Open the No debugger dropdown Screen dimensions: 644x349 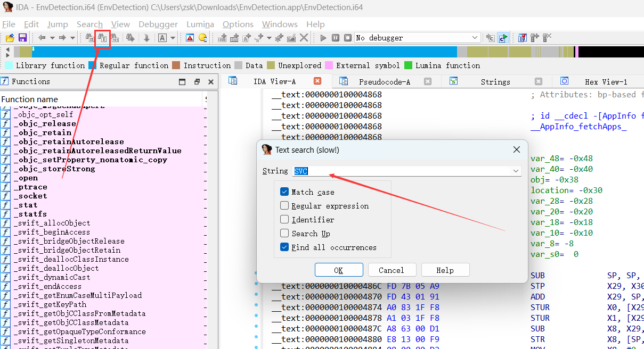[418, 38]
